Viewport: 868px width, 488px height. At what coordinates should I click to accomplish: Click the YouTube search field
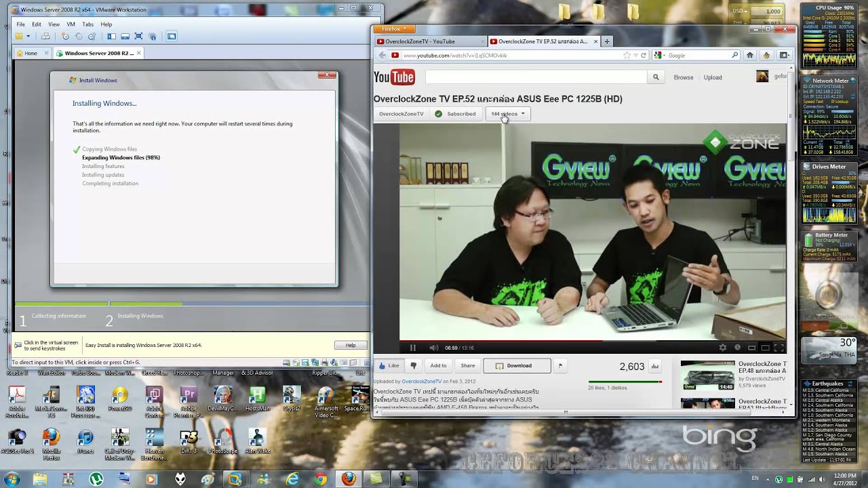(x=536, y=77)
